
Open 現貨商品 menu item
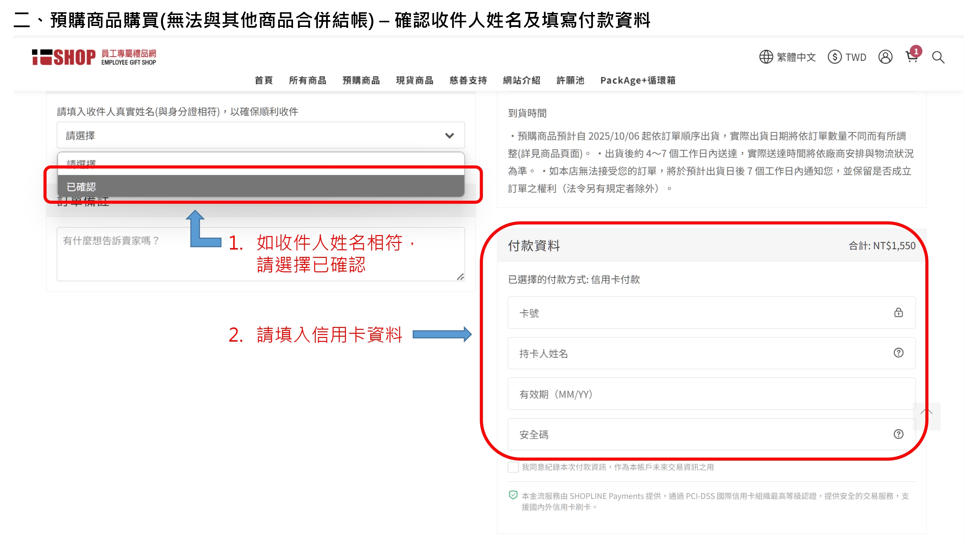point(415,80)
